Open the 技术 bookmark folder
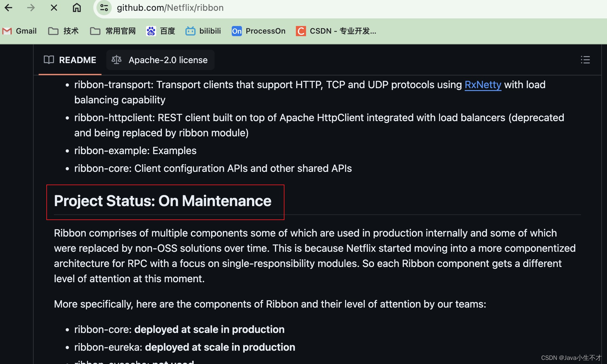Viewport: 607px width, 364px height. click(63, 31)
